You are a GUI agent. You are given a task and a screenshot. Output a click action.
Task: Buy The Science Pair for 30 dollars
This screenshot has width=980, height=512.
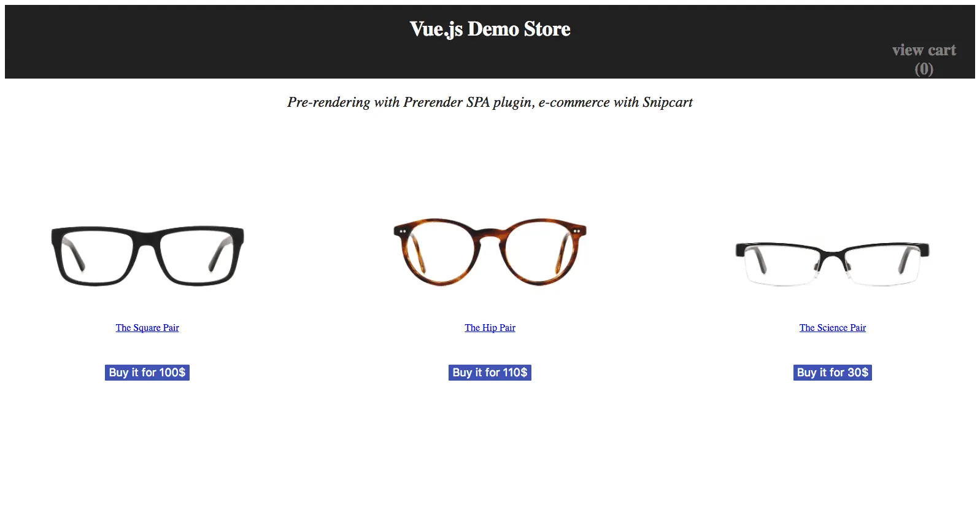832,372
